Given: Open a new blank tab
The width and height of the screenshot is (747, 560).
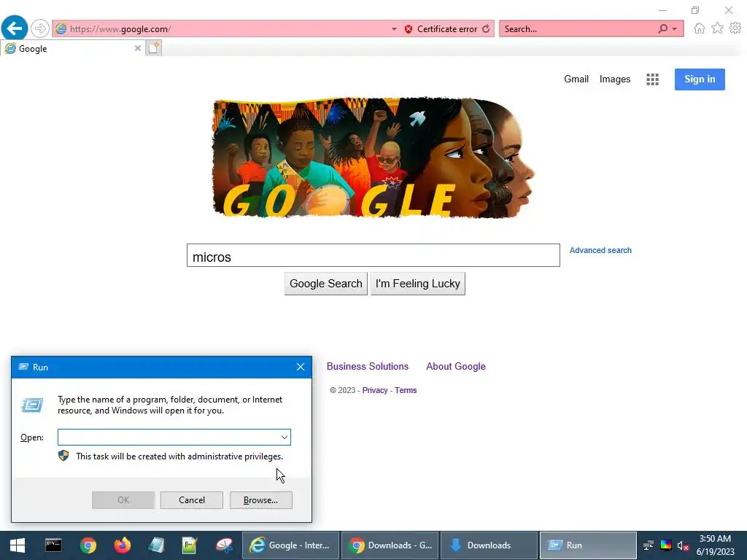Looking at the screenshot, I should [x=153, y=48].
